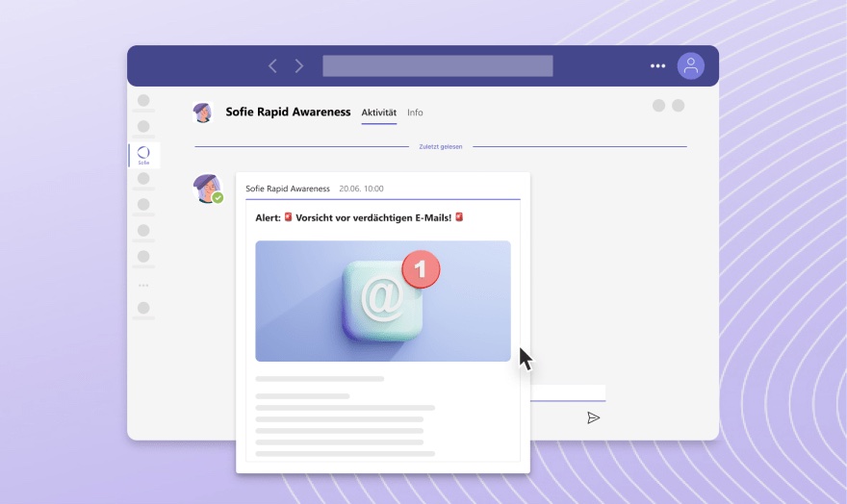Click sender name in message header

click(x=288, y=189)
